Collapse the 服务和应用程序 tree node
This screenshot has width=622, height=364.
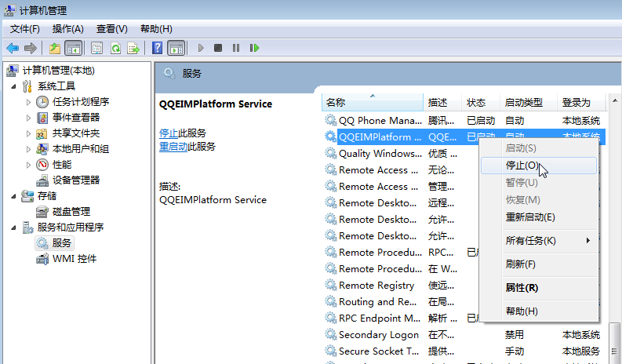[13, 227]
